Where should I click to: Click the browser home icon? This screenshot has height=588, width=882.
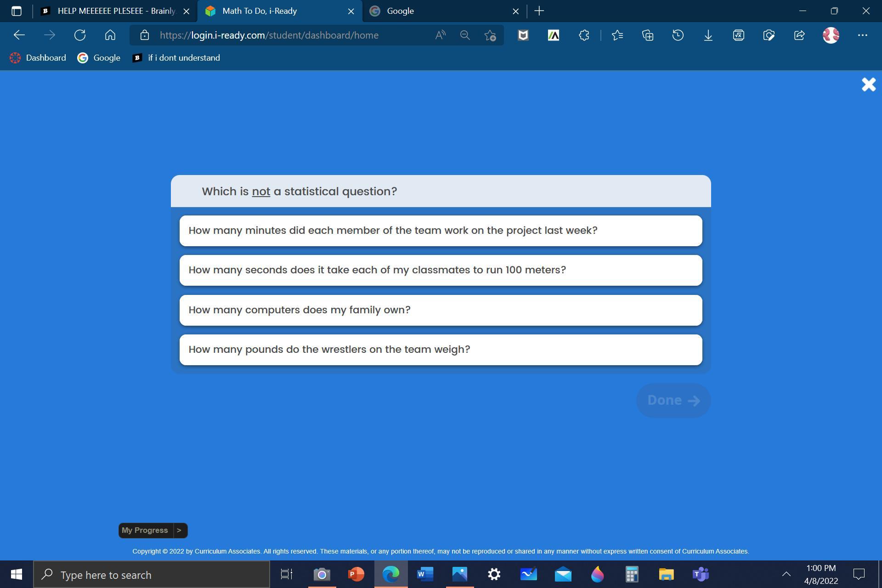pyautogui.click(x=110, y=35)
